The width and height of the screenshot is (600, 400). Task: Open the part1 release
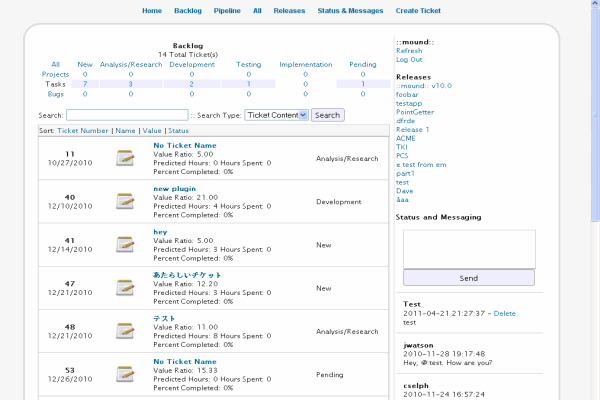click(405, 173)
